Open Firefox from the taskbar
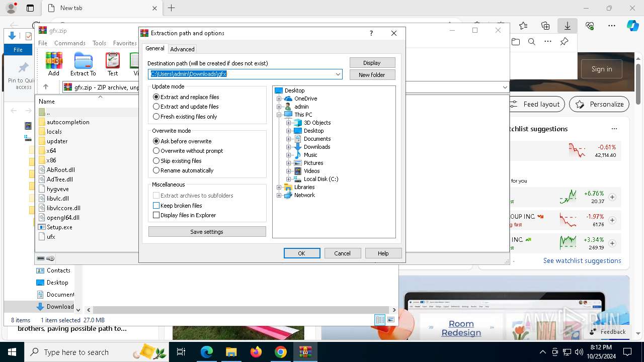The width and height of the screenshot is (644, 362). click(x=256, y=352)
